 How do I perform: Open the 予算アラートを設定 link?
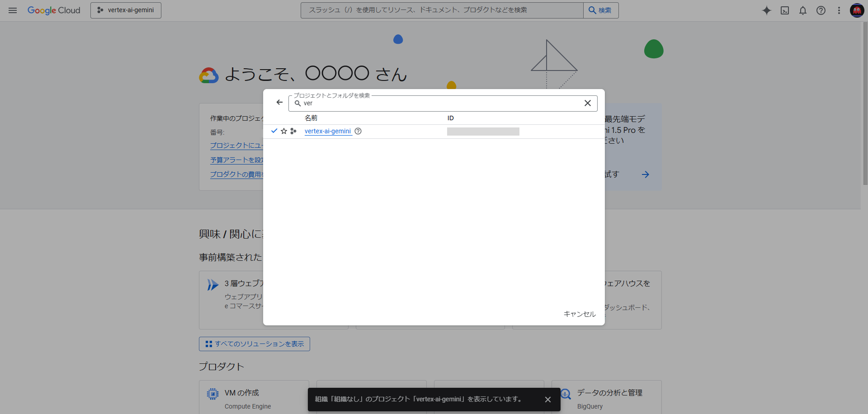[x=237, y=160]
